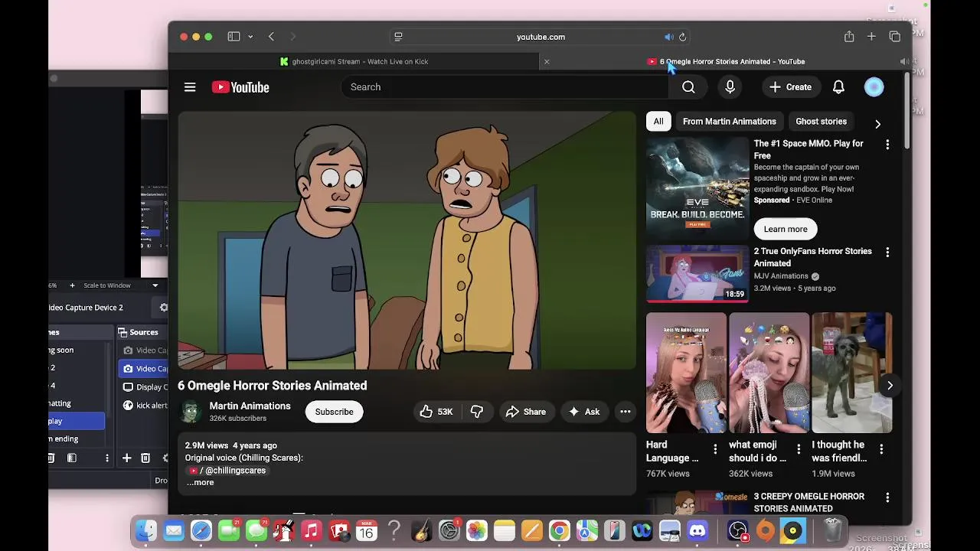This screenshot has height=551, width=980.
Task: Click the YouTube search magnifier button
Action: (688, 87)
